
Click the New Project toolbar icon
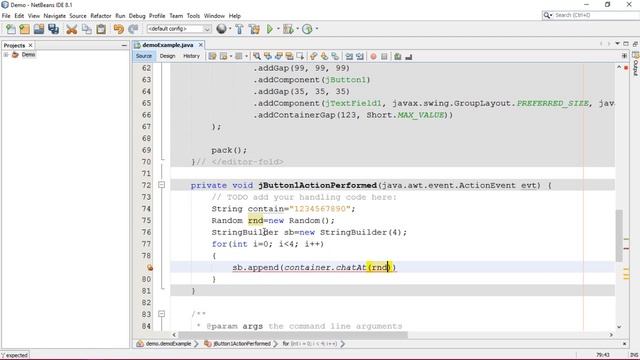pyautogui.click(x=25, y=29)
